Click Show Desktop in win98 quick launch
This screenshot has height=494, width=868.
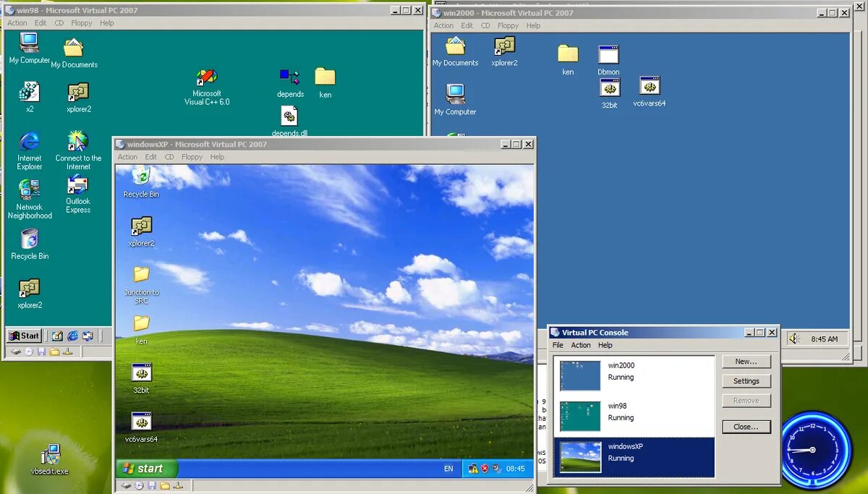57,336
